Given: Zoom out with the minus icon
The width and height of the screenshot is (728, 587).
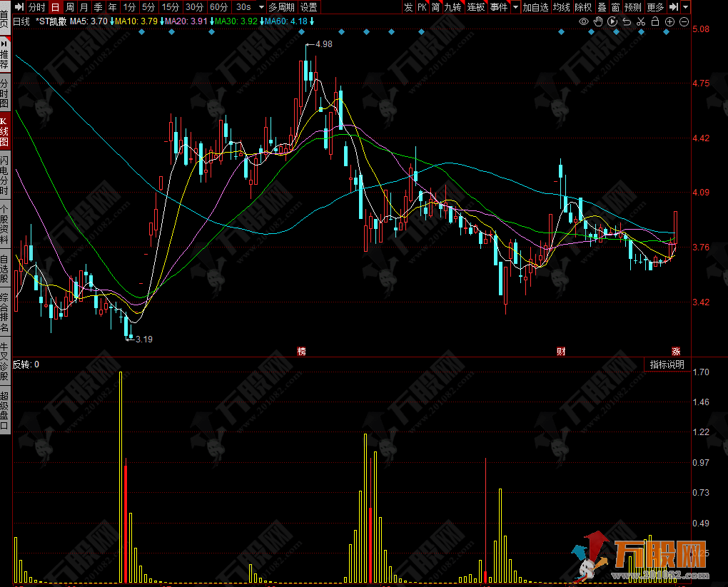Looking at the screenshot, I should click(x=684, y=22).
